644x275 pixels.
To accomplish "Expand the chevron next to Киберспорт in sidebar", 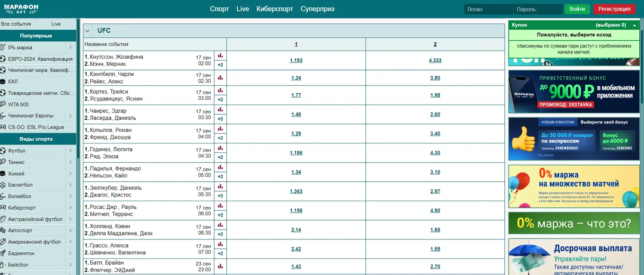I will [70, 208].
